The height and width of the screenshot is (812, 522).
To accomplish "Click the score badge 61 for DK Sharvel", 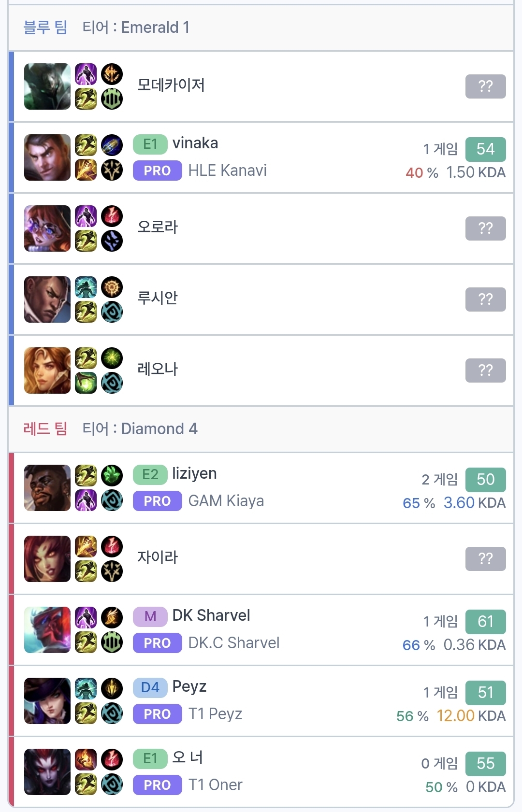I will (x=486, y=622).
